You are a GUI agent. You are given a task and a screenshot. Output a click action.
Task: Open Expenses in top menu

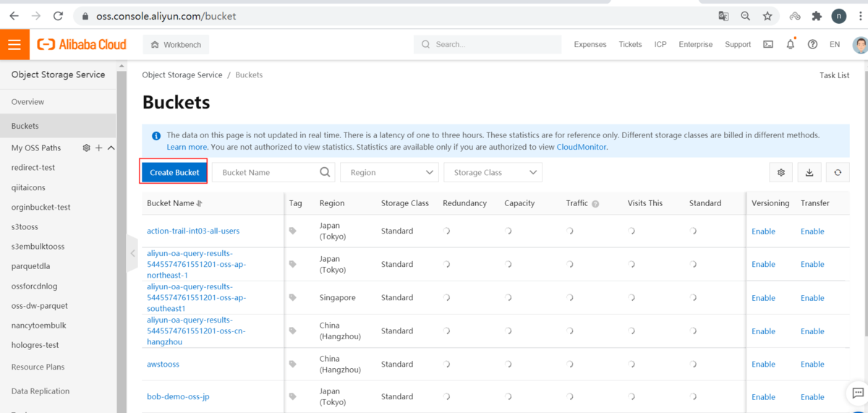click(x=590, y=45)
